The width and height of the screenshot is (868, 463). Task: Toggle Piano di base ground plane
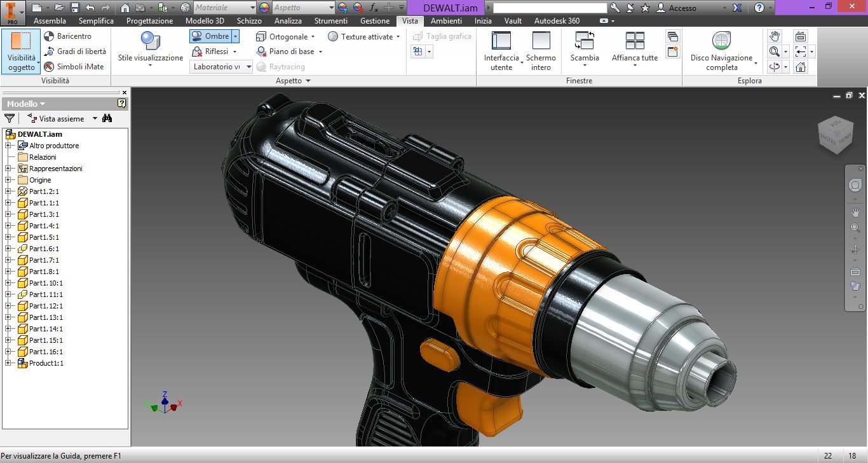(x=289, y=52)
